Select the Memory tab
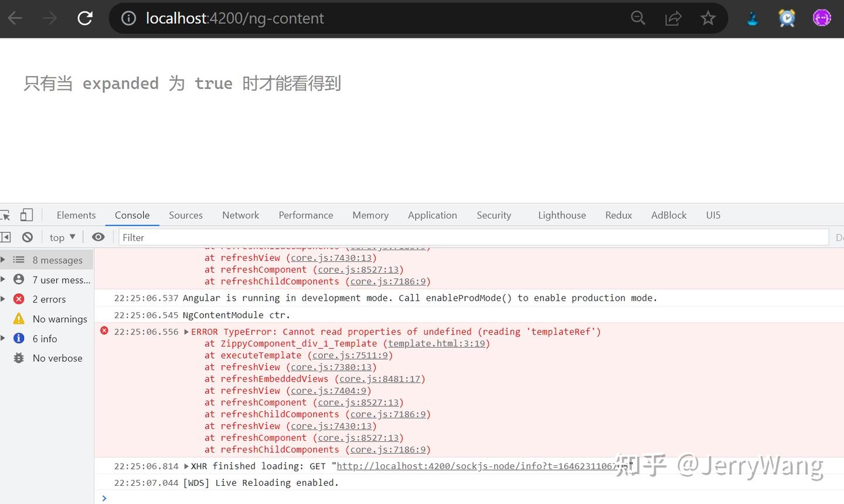Screen dimensions: 844x504 [370, 215]
